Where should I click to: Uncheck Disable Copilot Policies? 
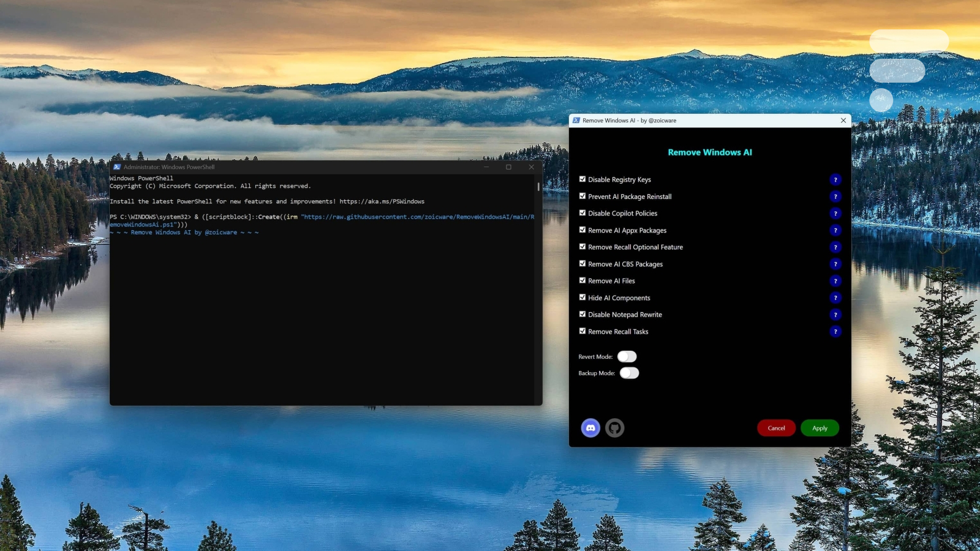click(x=582, y=212)
